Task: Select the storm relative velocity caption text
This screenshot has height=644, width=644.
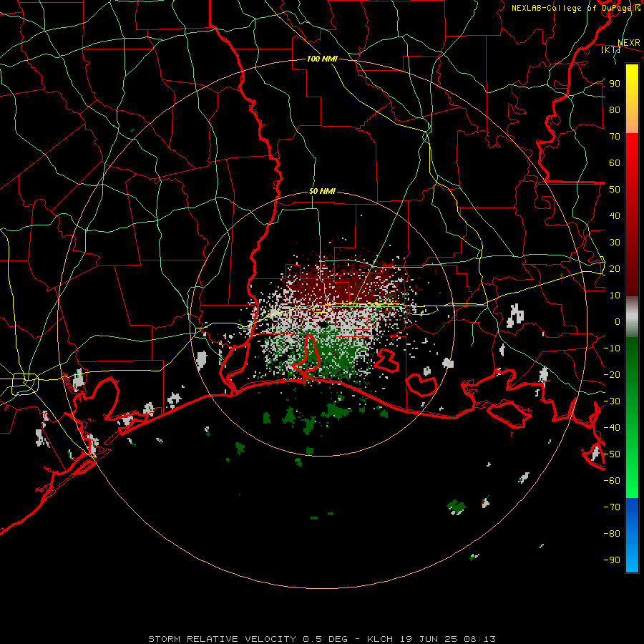Action: 322,639
